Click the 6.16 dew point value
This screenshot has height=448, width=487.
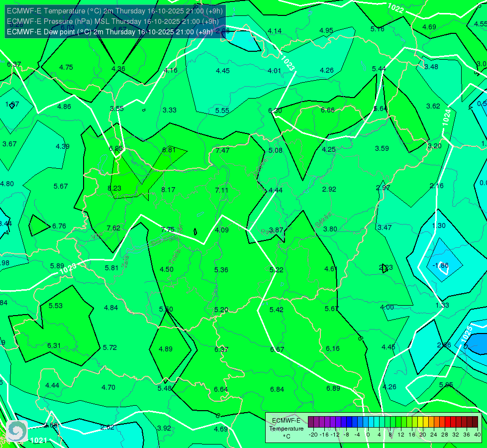333,348
